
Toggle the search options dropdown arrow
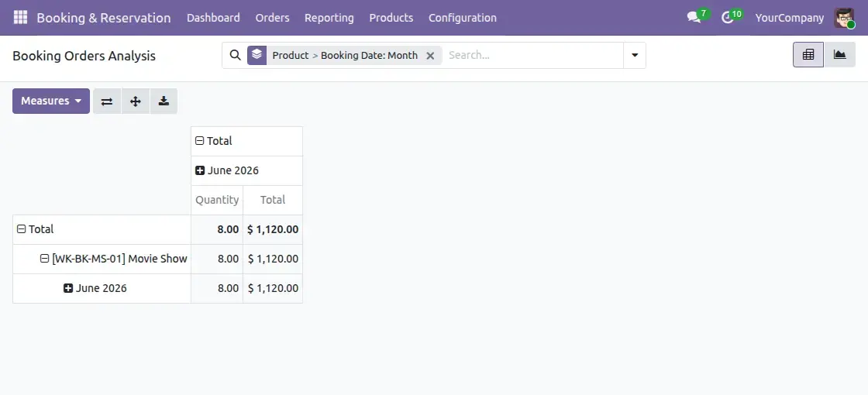pyautogui.click(x=635, y=55)
